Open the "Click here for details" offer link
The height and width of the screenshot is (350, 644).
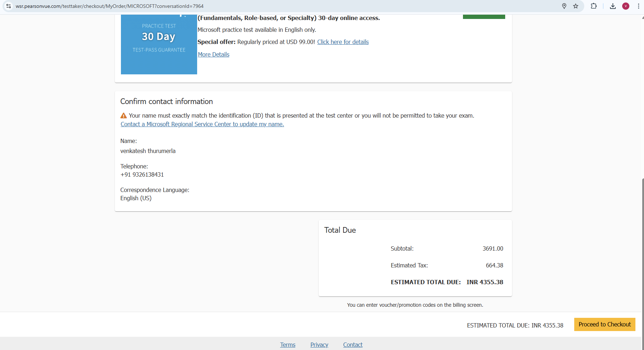pyautogui.click(x=343, y=42)
